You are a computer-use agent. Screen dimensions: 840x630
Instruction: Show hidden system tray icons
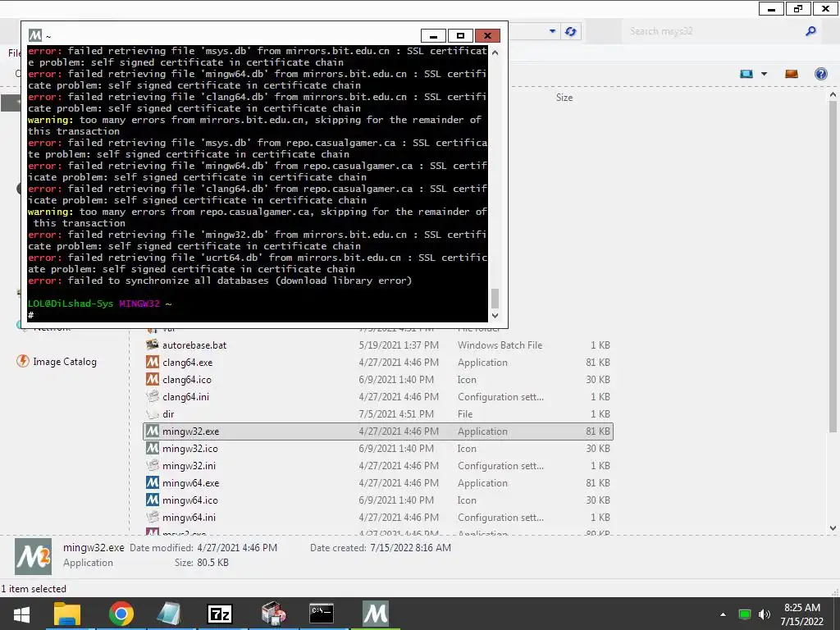tap(724, 614)
